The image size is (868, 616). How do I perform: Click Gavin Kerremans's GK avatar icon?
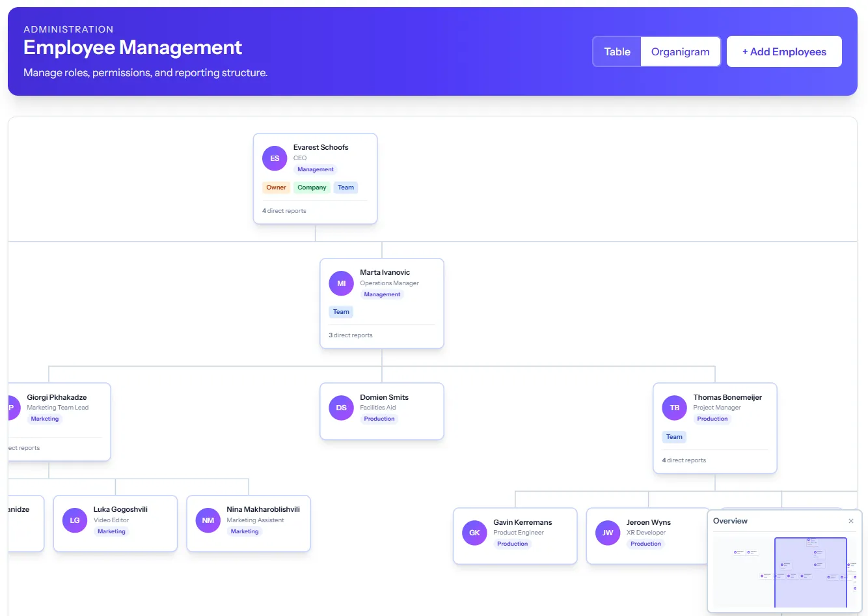pyautogui.click(x=474, y=533)
